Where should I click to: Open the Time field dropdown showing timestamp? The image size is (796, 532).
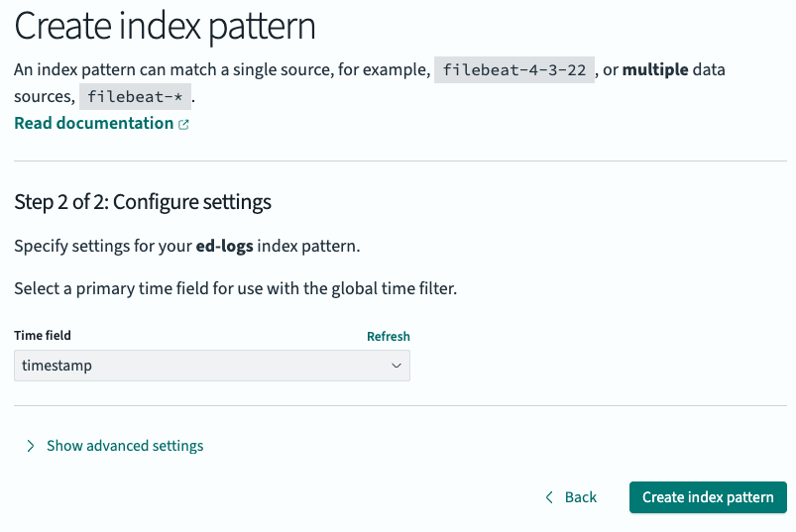pos(211,366)
